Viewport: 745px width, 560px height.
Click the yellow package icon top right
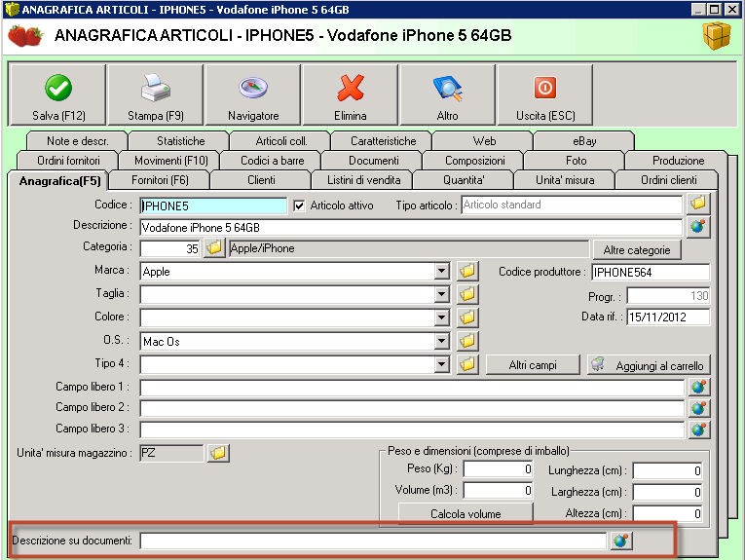[x=717, y=36]
